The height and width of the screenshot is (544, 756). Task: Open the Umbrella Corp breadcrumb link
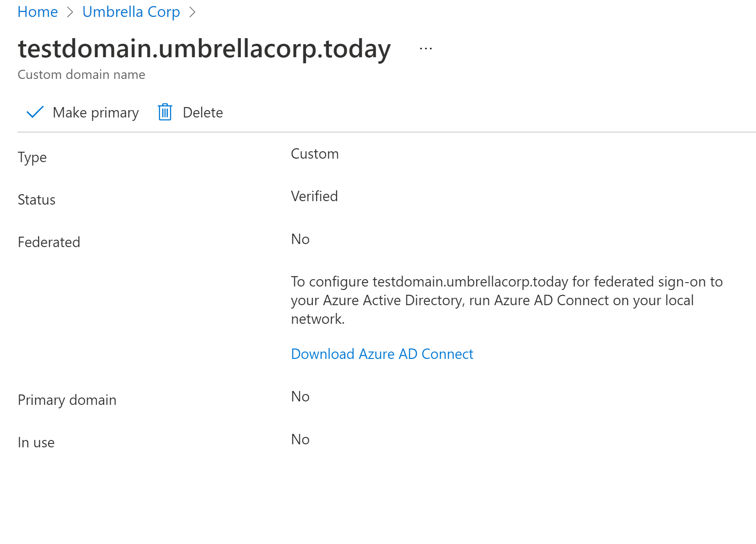(131, 12)
